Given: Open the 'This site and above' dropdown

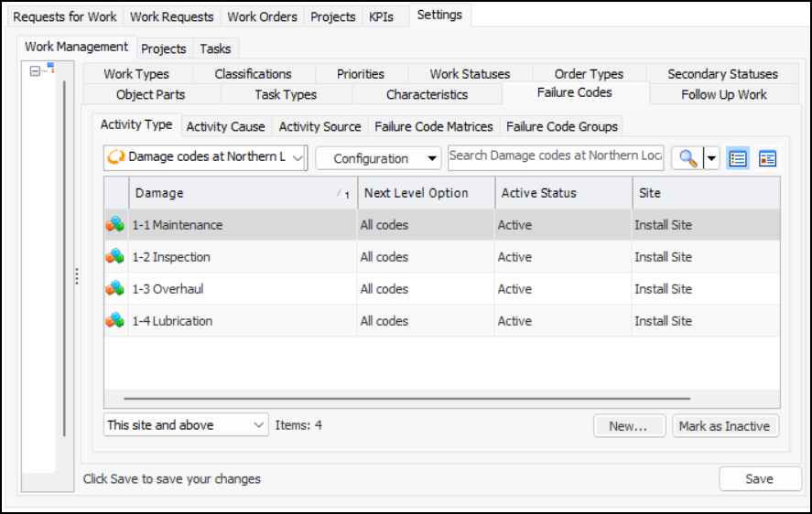Looking at the screenshot, I should click(186, 425).
